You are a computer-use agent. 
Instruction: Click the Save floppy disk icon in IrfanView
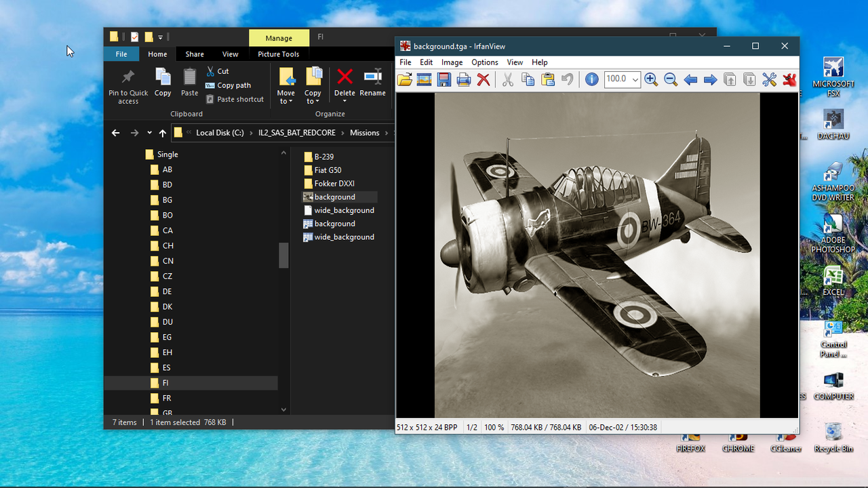pyautogui.click(x=444, y=80)
